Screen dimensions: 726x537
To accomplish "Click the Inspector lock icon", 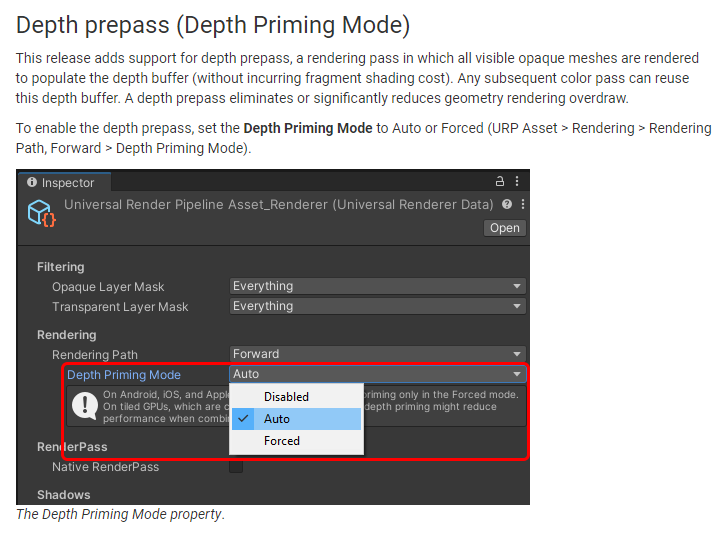I will [500, 183].
